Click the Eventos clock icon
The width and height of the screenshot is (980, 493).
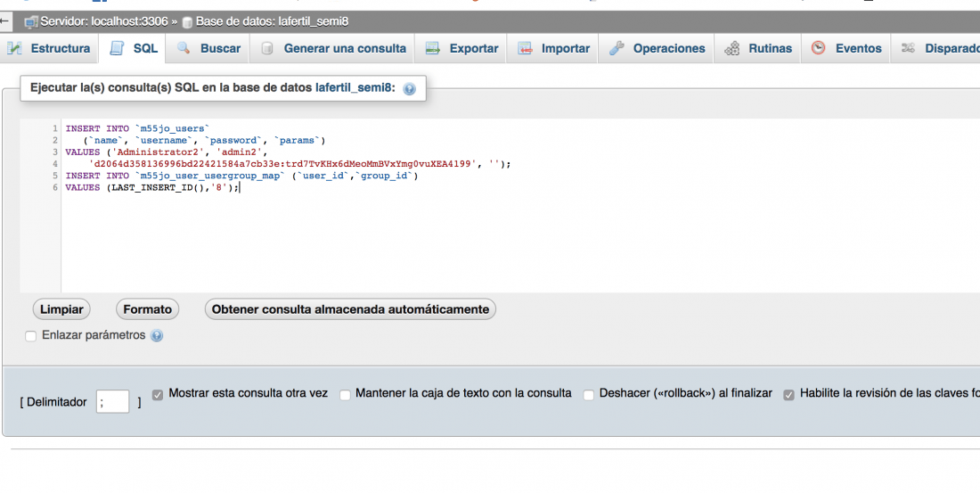coord(818,47)
